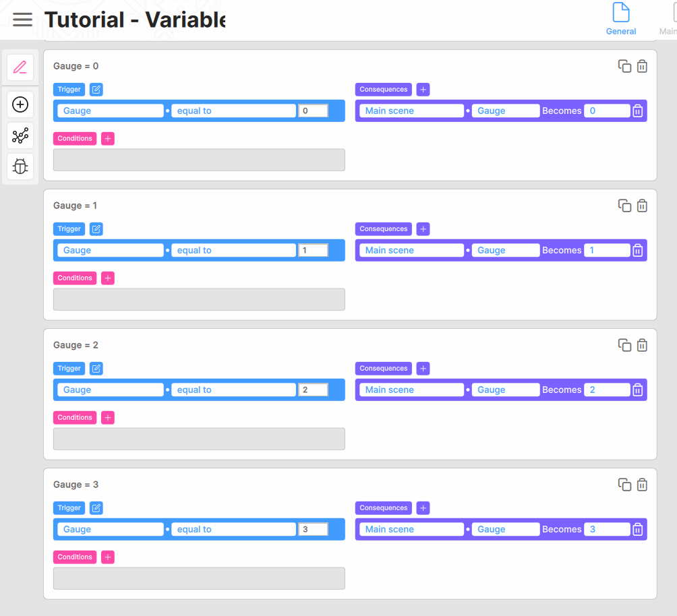Delete the Gauge = 1 rule

[x=642, y=206]
